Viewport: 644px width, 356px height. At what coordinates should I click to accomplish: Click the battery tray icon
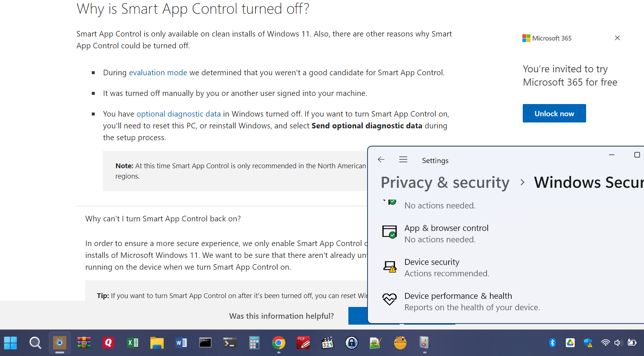tap(632, 343)
